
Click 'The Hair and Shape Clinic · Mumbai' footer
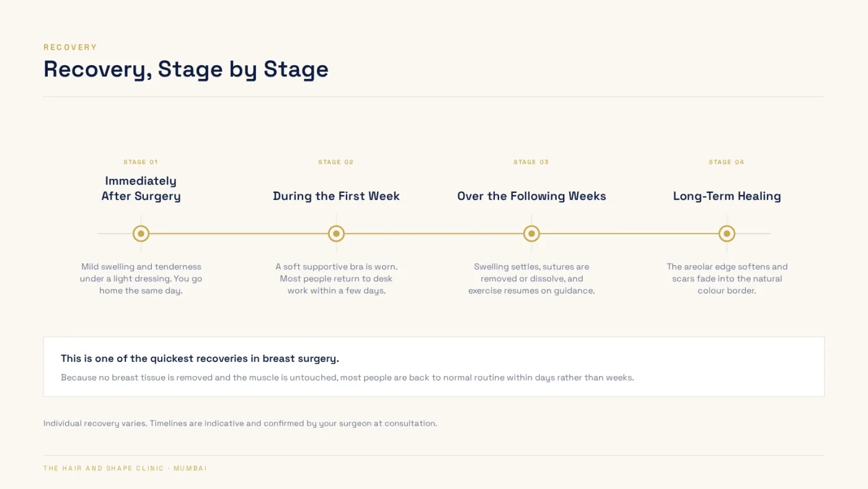click(125, 469)
